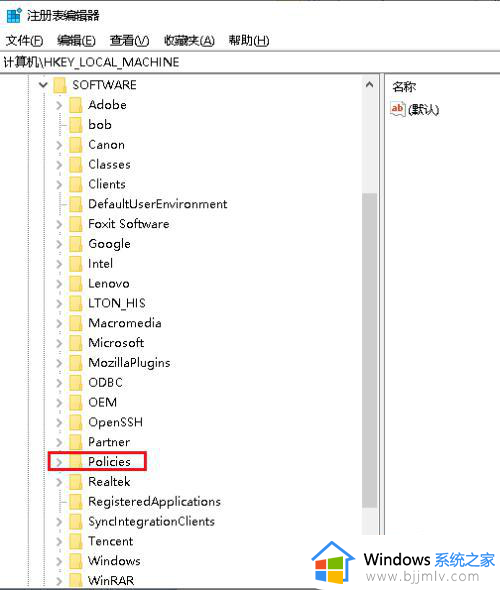This screenshot has width=500, height=590.
Task: Click the bob folder icon
Action: point(76,125)
